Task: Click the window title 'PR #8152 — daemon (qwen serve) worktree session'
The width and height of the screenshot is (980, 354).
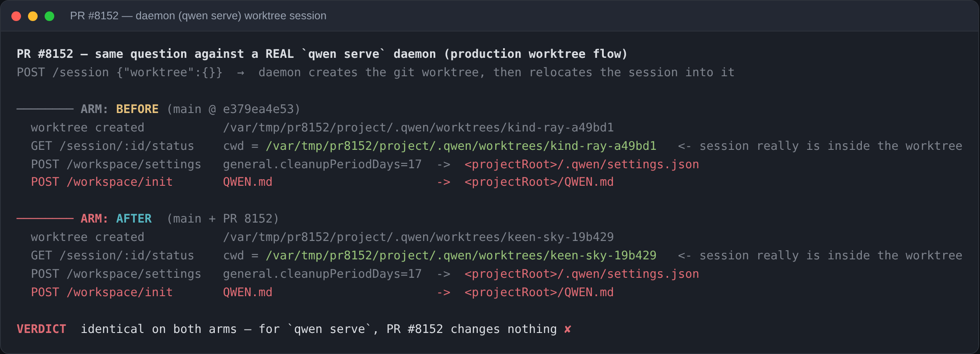Action: point(198,16)
